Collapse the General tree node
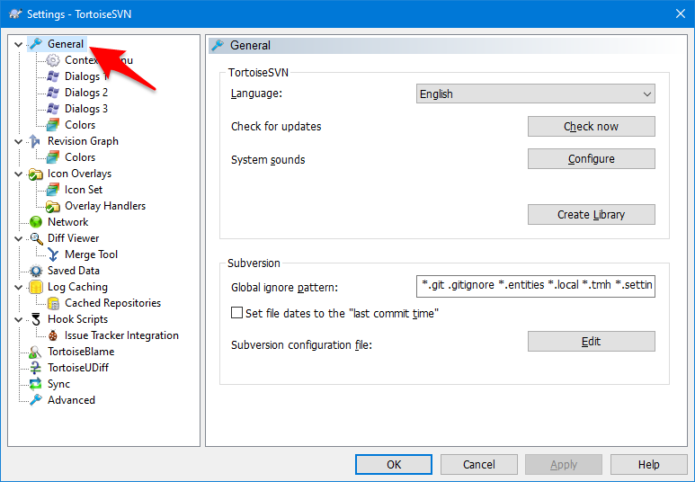Viewport: 695px width, 482px height. [18, 44]
